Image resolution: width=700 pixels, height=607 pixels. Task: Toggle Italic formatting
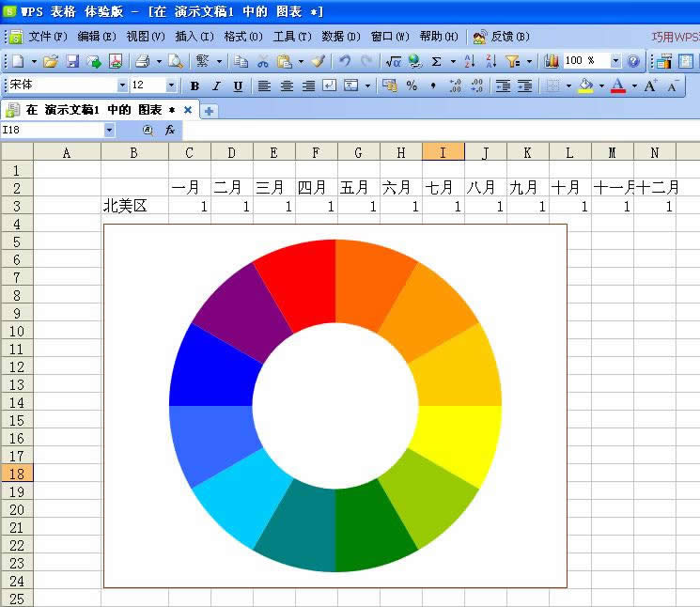pos(216,86)
